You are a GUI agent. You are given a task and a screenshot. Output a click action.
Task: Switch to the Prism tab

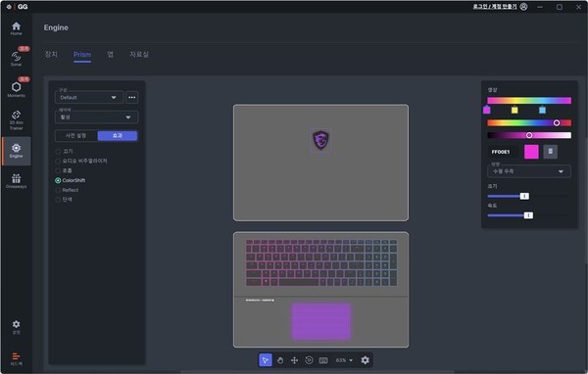(x=82, y=55)
